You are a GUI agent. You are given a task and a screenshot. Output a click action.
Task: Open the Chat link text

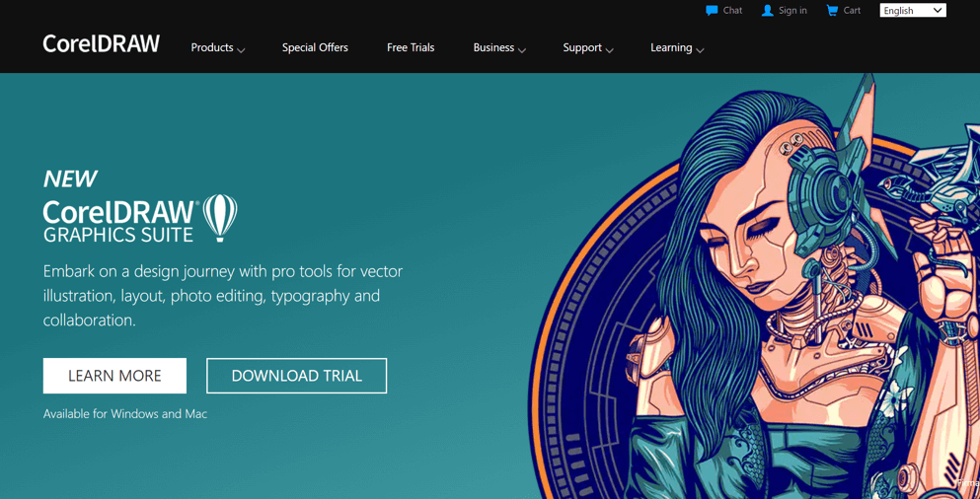[x=732, y=11]
